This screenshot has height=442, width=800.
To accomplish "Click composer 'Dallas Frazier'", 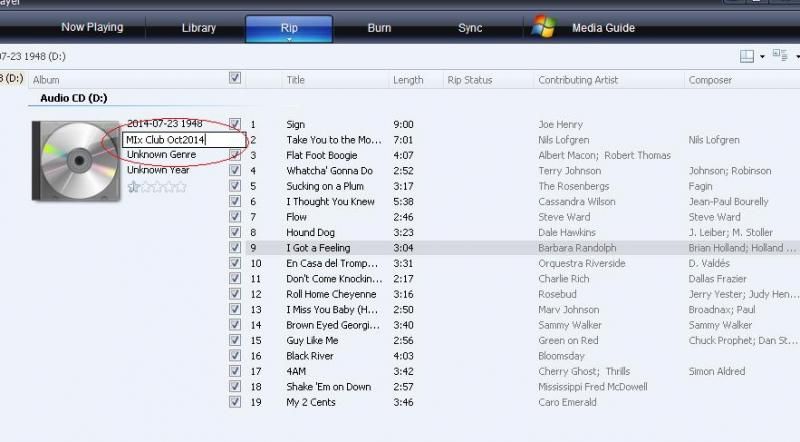I will [717, 279].
